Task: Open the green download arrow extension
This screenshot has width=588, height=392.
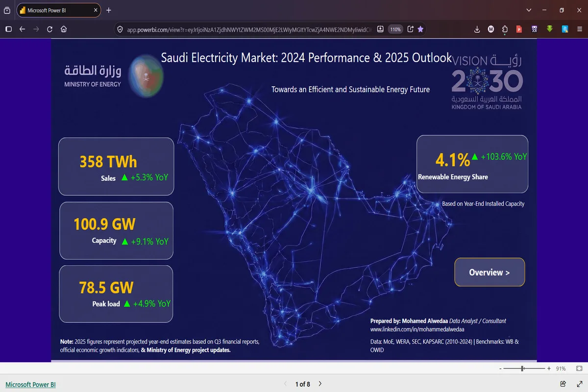Action: [550, 29]
